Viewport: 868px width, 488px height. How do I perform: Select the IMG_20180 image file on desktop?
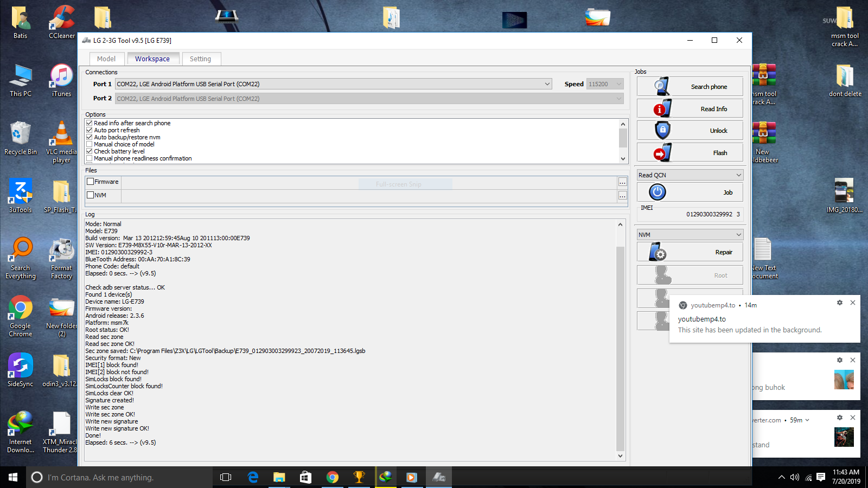845,196
